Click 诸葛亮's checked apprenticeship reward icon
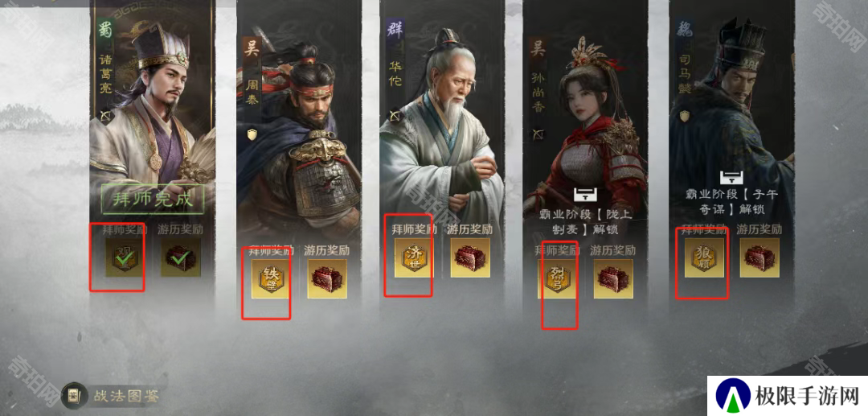This screenshot has height=416, width=868. click(125, 257)
